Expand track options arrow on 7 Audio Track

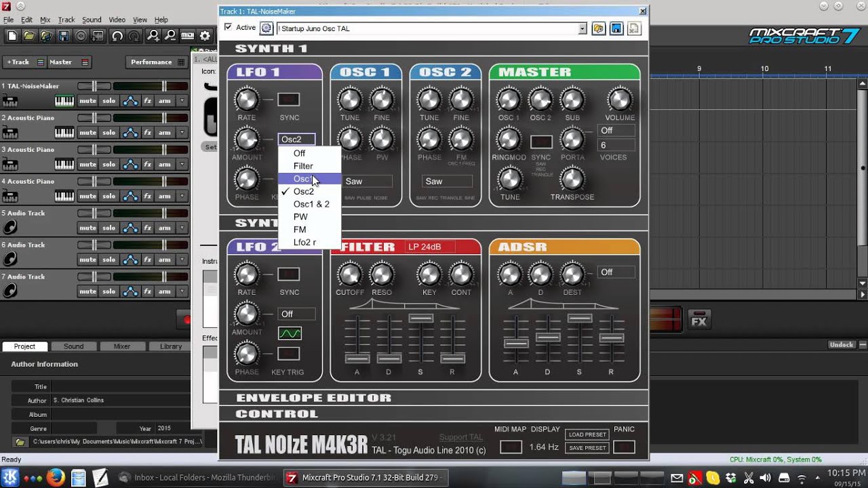pos(182,291)
